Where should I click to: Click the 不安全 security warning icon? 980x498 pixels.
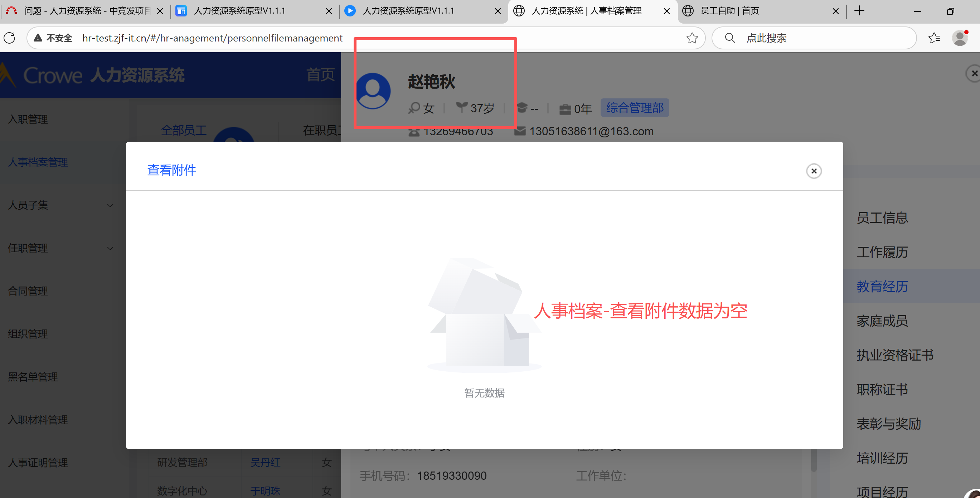click(38, 38)
